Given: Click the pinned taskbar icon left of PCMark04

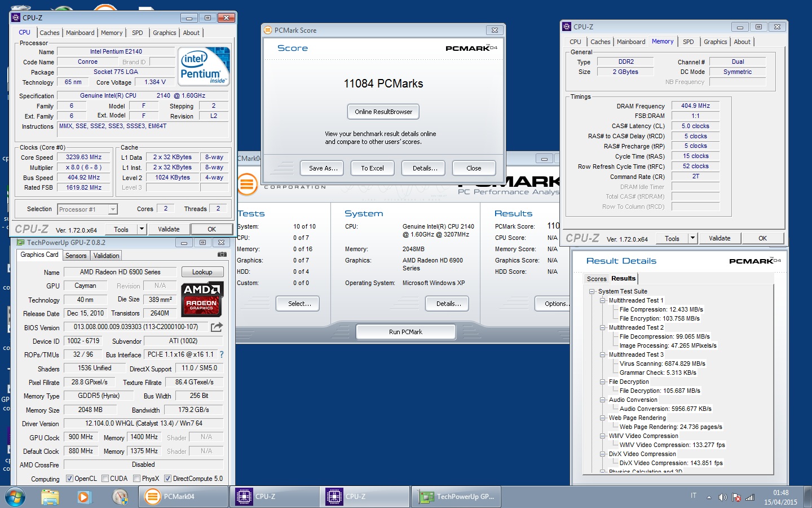Looking at the screenshot, I should [120, 497].
